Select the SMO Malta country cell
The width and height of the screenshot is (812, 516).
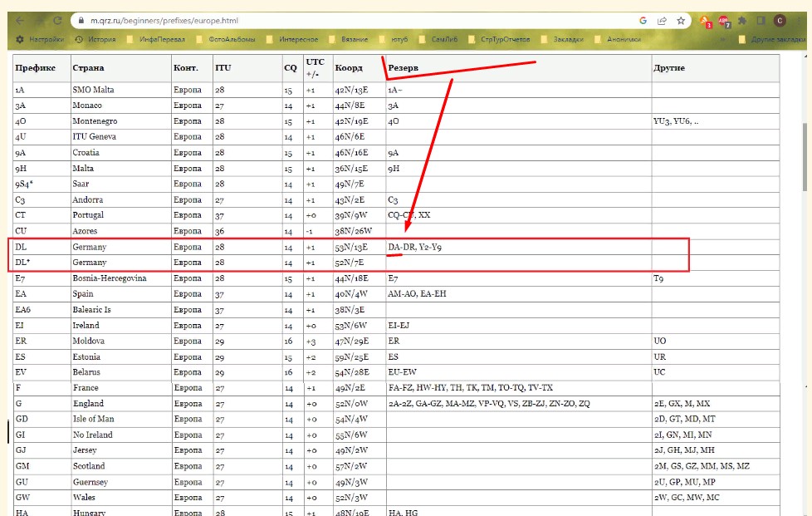point(121,90)
